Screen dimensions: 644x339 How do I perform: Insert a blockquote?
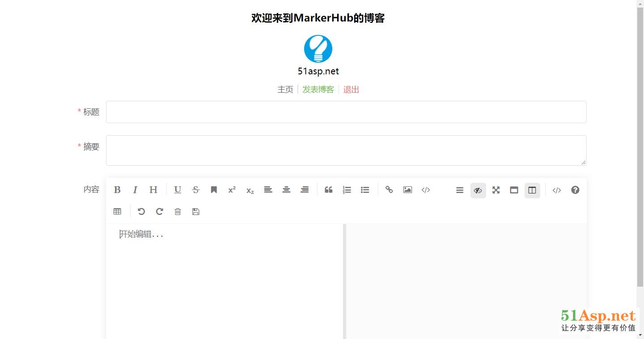coord(328,190)
